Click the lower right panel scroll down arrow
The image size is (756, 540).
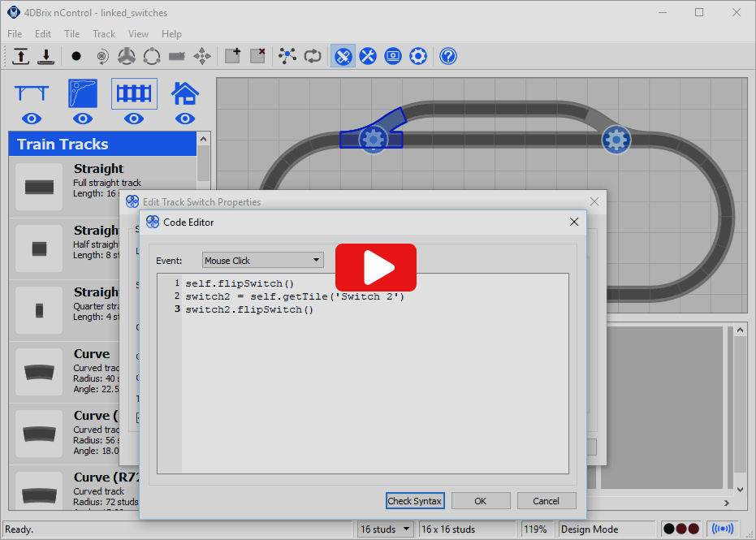(x=740, y=490)
